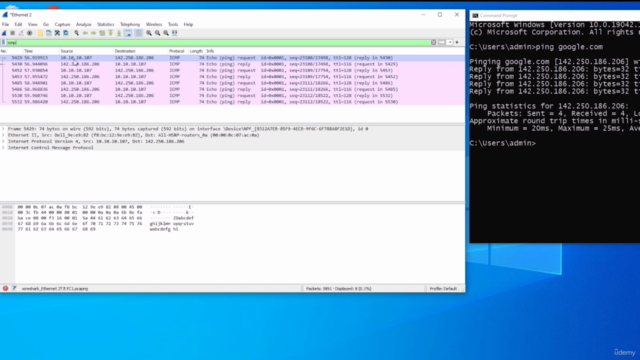The width and height of the screenshot is (640, 360).
Task: Select packet 5485 in packet list
Action: [232, 83]
